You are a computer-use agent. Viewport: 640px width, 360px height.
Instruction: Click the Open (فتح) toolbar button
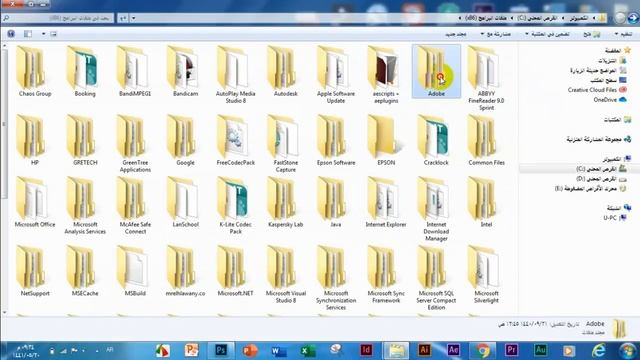(x=591, y=34)
